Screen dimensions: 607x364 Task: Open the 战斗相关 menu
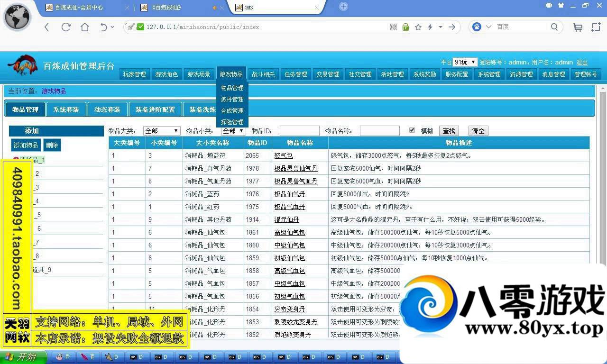pos(263,74)
